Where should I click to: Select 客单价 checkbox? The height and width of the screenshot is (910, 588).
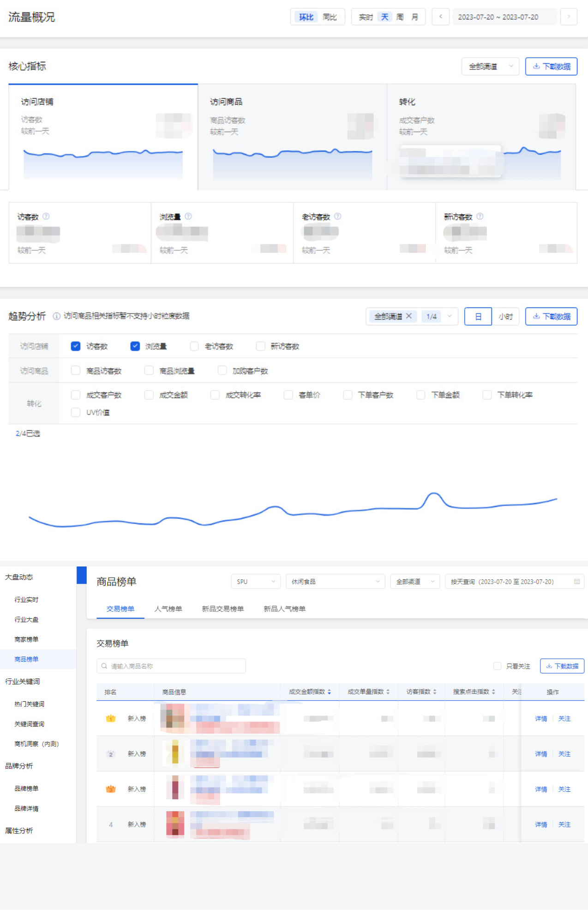click(288, 395)
